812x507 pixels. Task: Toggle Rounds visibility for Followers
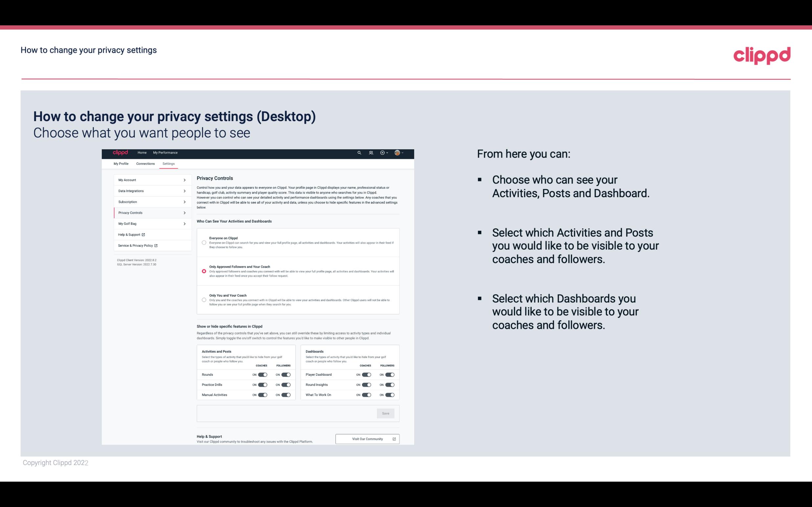tap(286, 374)
